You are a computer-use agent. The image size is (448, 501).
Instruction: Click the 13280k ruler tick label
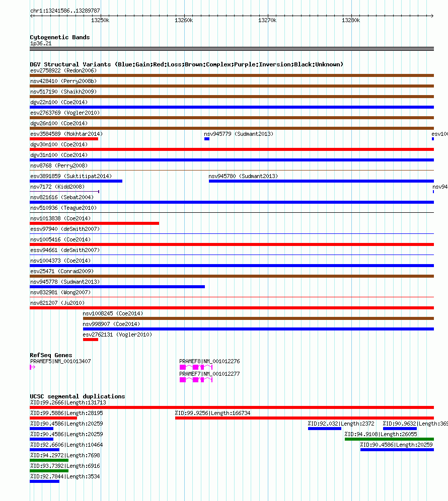(x=350, y=20)
